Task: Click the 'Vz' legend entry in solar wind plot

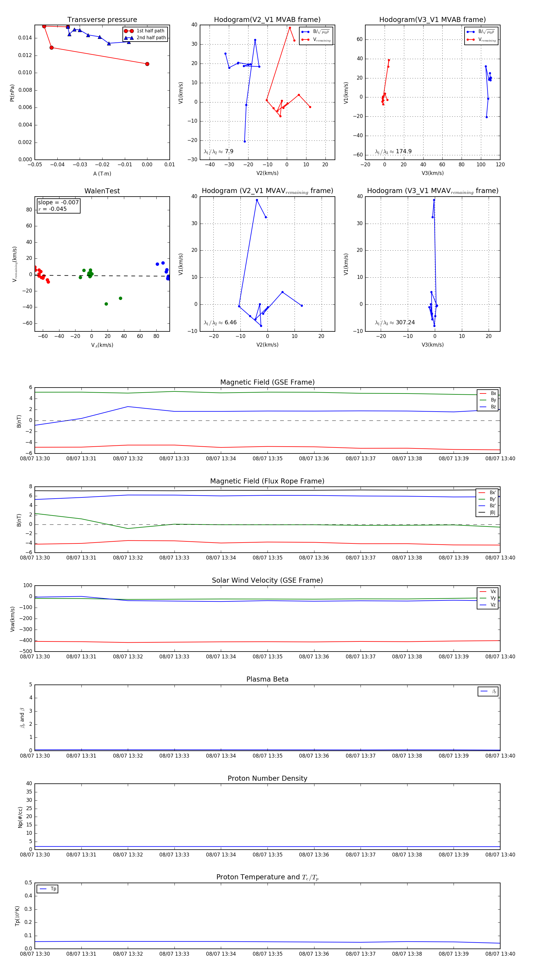Action: [488, 605]
